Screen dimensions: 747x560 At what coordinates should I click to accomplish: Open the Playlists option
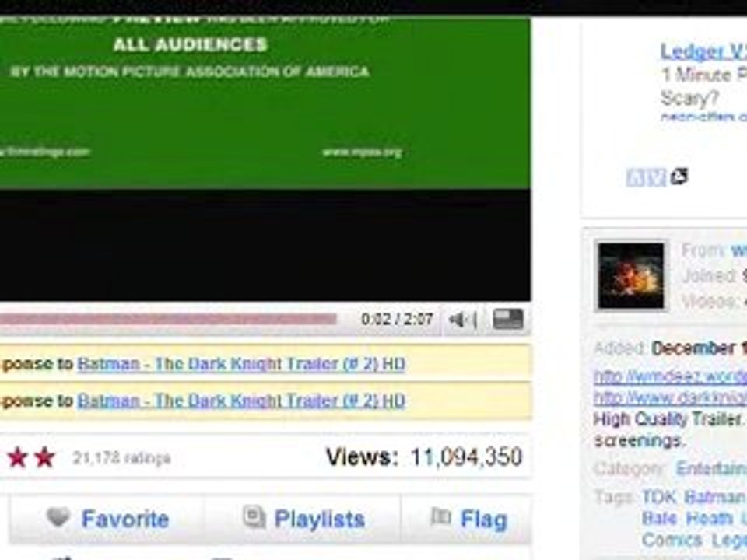[319, 519]
